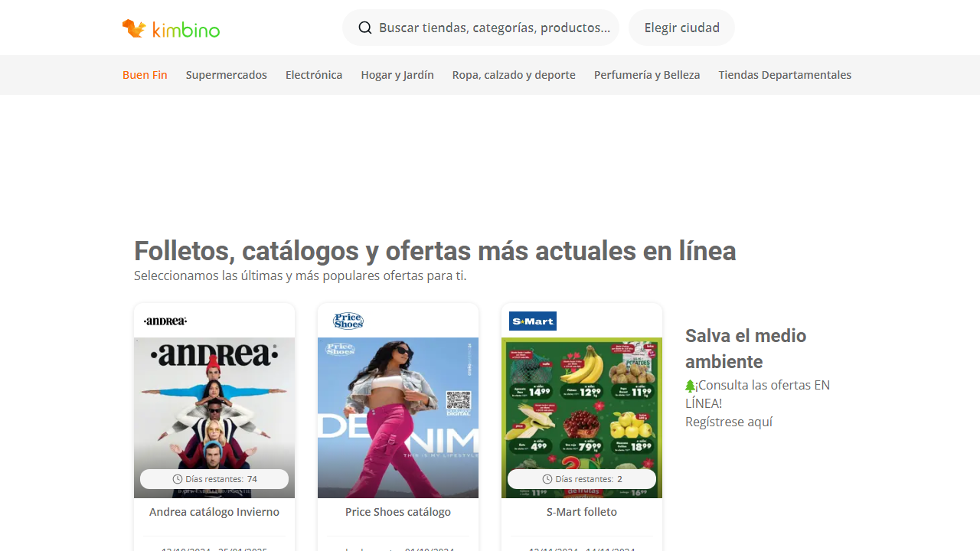
Task: Select the Electrónica navigation tab
Action: (313, 74)
